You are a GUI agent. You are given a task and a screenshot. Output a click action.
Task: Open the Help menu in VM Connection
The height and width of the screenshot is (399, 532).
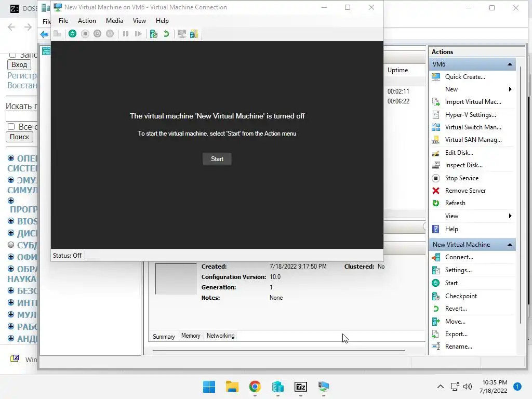tap(162, 21)
